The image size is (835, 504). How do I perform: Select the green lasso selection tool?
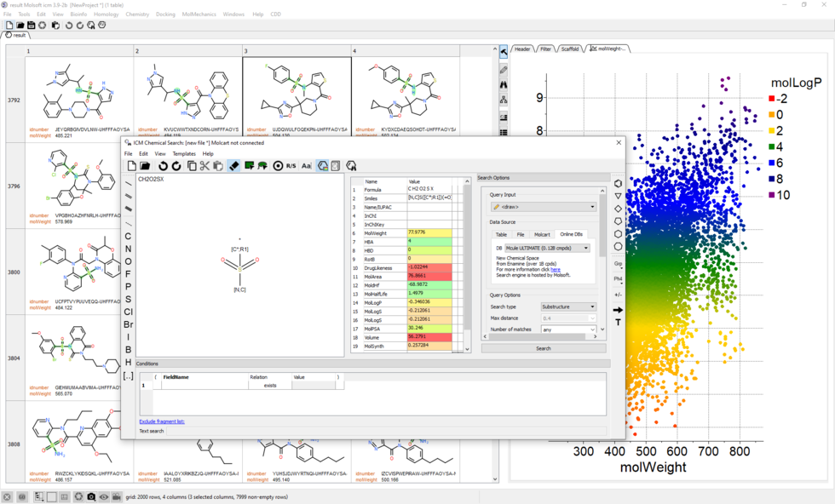pos(262,166)
